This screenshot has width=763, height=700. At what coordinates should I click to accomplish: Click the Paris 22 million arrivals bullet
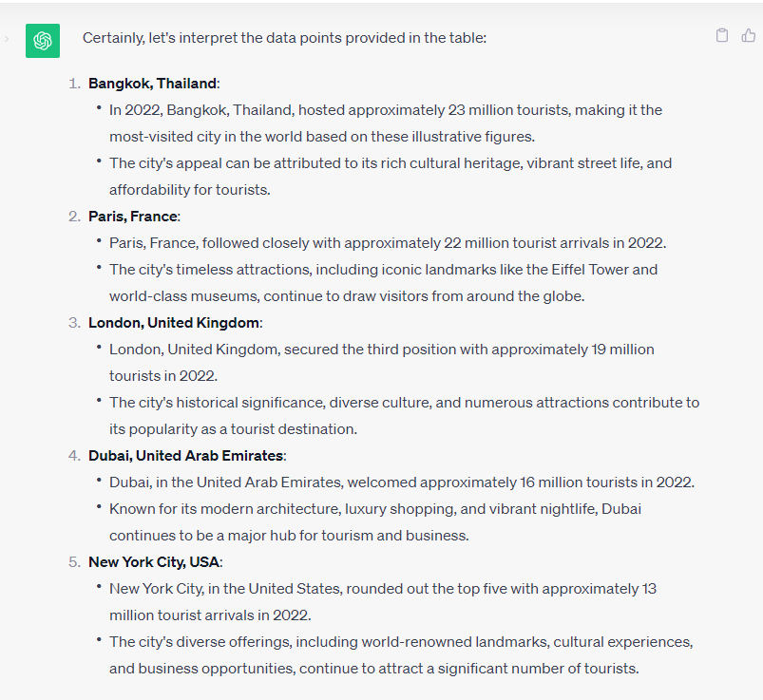click(387, 243)
